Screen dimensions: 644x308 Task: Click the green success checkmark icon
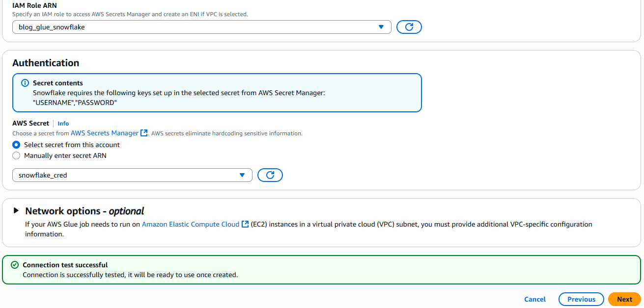click(15, 265)
